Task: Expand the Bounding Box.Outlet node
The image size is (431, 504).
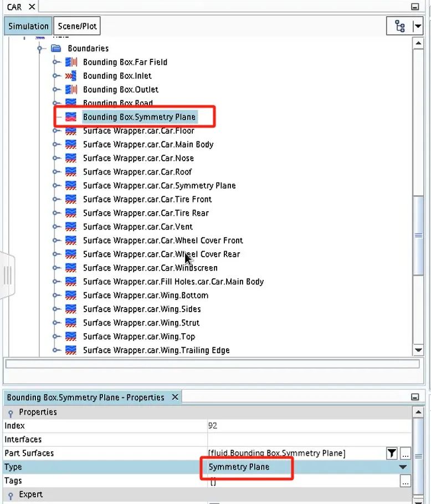Action: tap(55, 89)
